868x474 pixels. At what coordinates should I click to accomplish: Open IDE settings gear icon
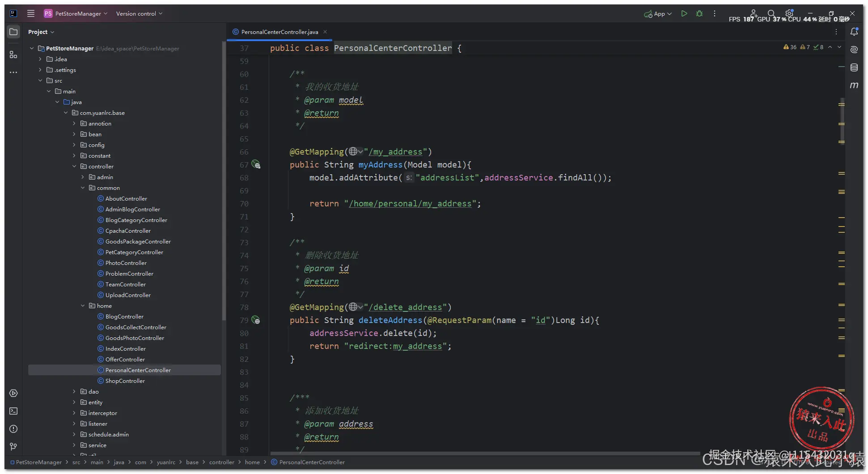789,13
